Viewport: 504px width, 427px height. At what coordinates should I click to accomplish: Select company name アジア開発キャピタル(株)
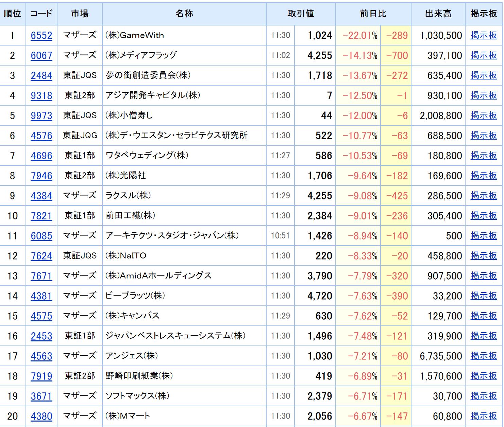[153, 95]
